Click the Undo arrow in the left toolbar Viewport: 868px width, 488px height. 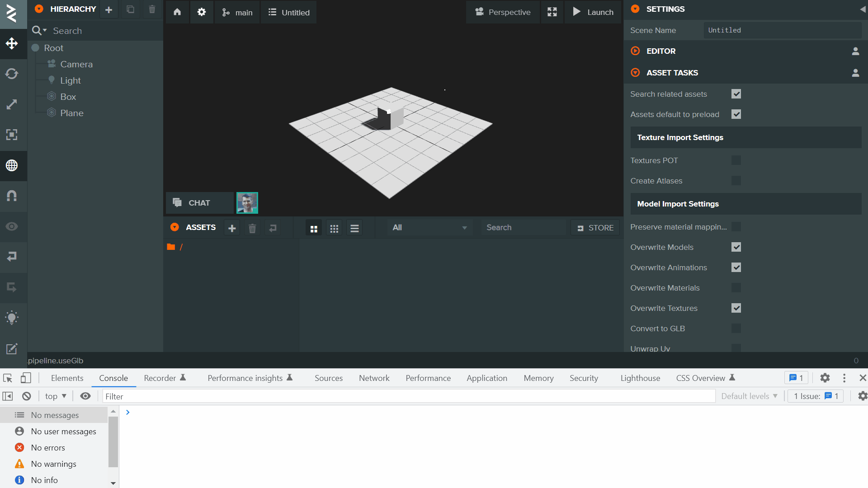point(11,258)
